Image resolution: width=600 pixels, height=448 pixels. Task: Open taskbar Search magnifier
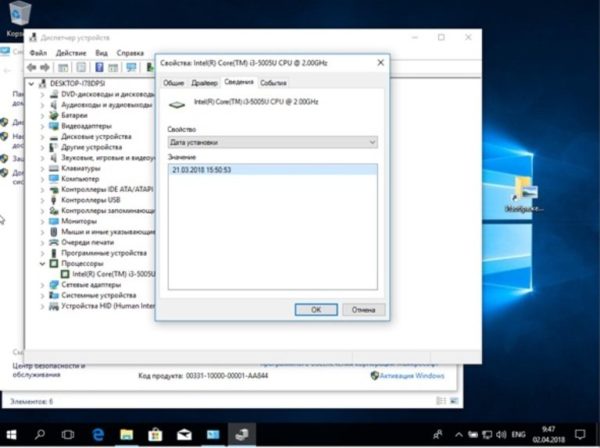pyautogui.click(x=40, y=435)
